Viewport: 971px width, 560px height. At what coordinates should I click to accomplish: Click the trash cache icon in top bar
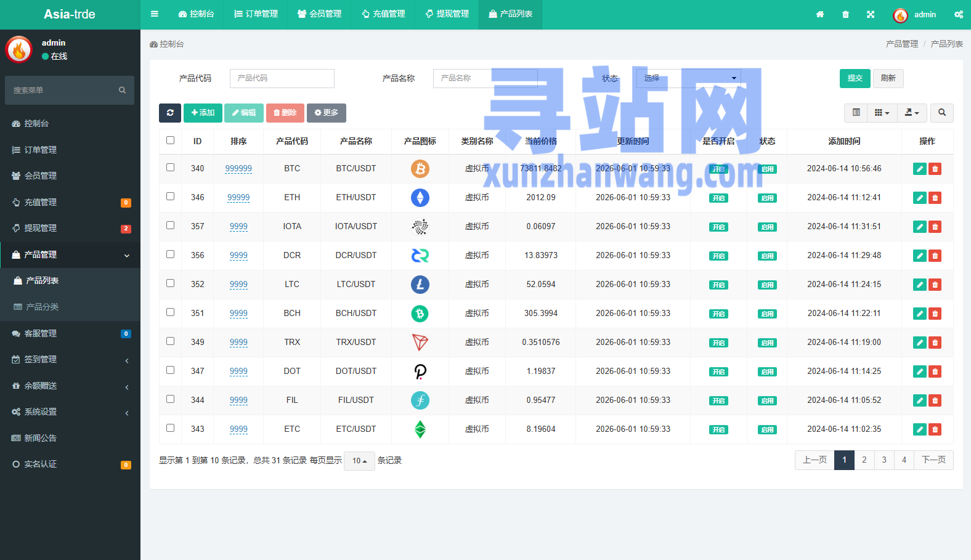click(845, 14)
